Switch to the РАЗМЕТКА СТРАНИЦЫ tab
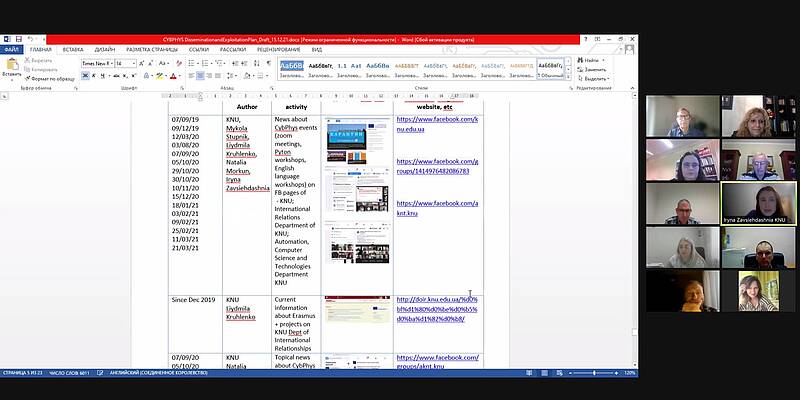 (x=152, y=49)
